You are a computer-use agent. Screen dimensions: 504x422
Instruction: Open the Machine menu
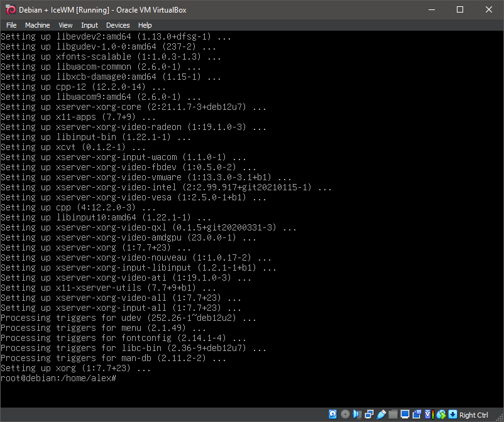37,25
